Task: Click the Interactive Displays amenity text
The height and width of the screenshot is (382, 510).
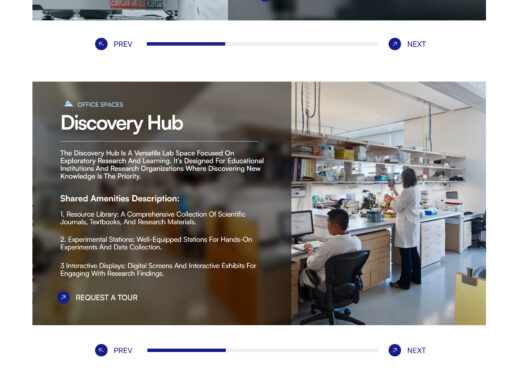Action: (158, 270)
